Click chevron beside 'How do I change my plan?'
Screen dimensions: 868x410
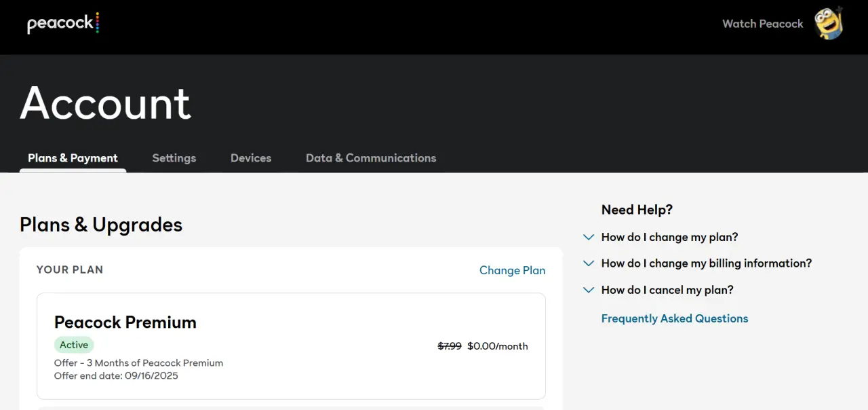click(589, 238)
